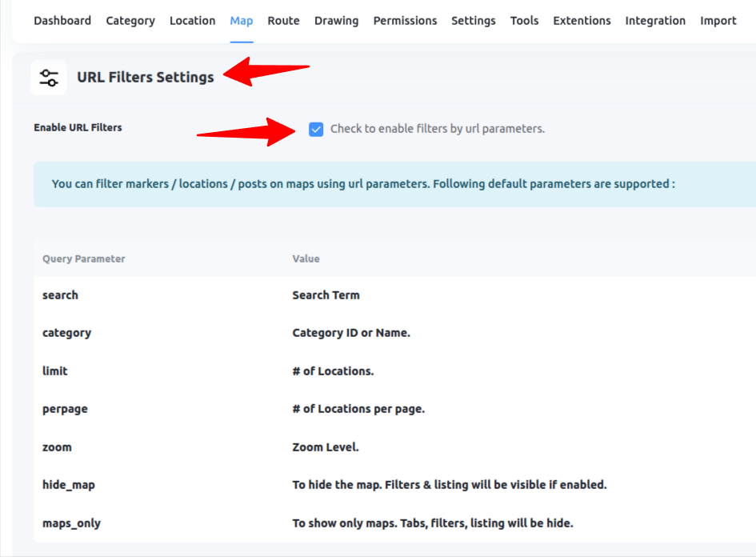This screenshot has width=756, height=557.
Task: Go to the Import tab
Action: (718, 21)
